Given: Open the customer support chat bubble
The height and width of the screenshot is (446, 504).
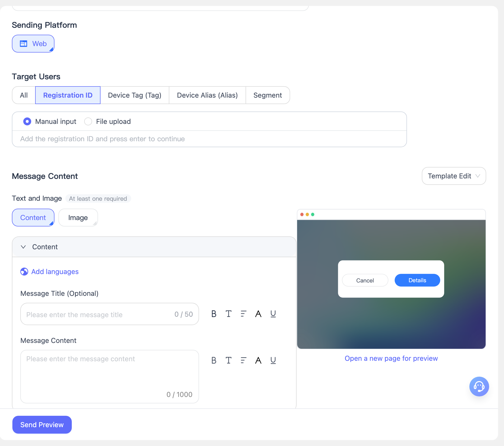Looking at the screenshot, I should click(479, 387).
